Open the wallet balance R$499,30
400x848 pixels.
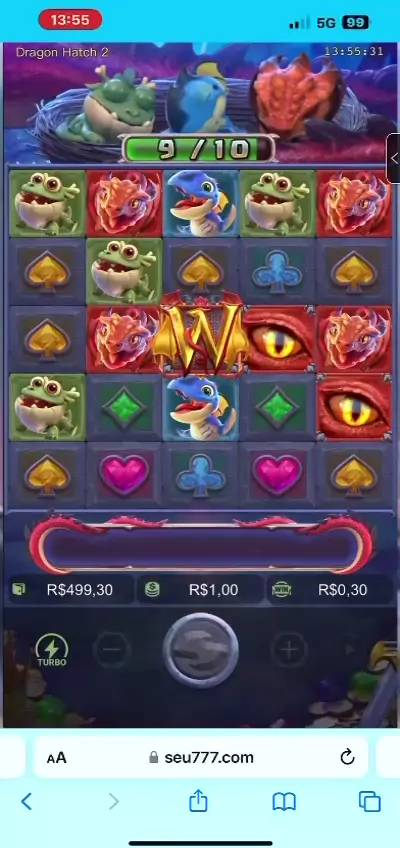click(x=71, y=589)
